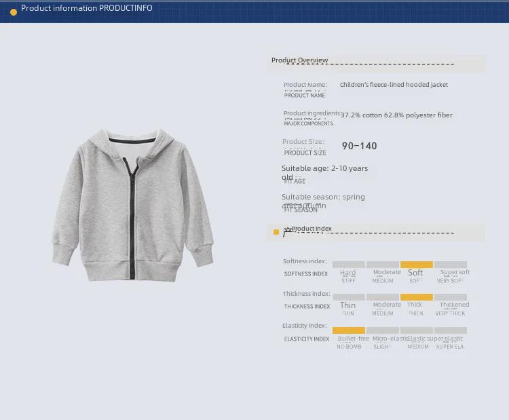509x420 pixels.
Task: Click the Suitable season spring text
Action: coord(323,197)
